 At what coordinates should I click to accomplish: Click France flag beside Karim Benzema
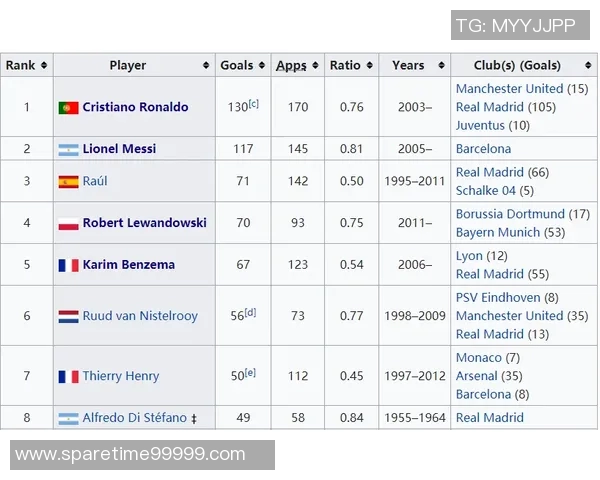pyautogui.click(x=68, y=265)
